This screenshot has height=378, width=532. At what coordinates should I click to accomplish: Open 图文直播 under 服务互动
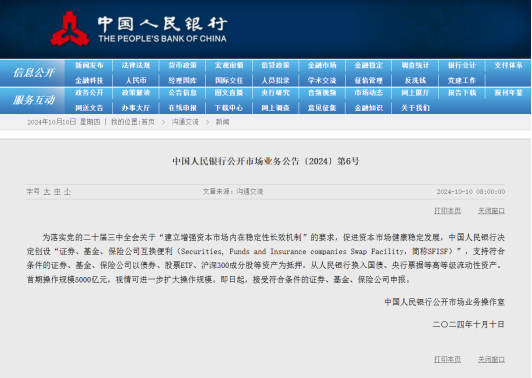(229, 93)
